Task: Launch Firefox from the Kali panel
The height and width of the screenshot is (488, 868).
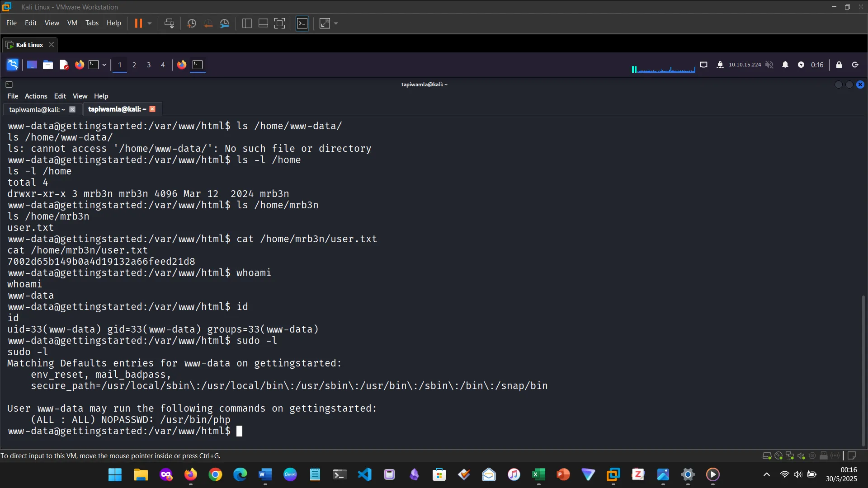Action: 80,65
